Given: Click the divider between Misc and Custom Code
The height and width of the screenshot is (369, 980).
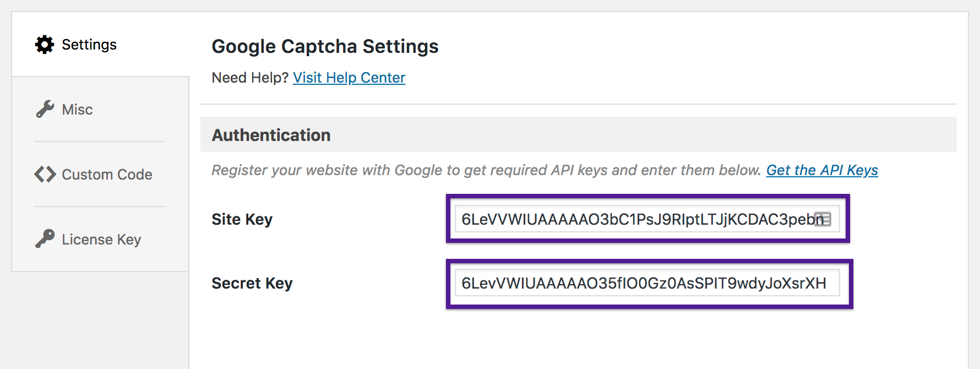Looking at the screenshot, I should point(100,142).
